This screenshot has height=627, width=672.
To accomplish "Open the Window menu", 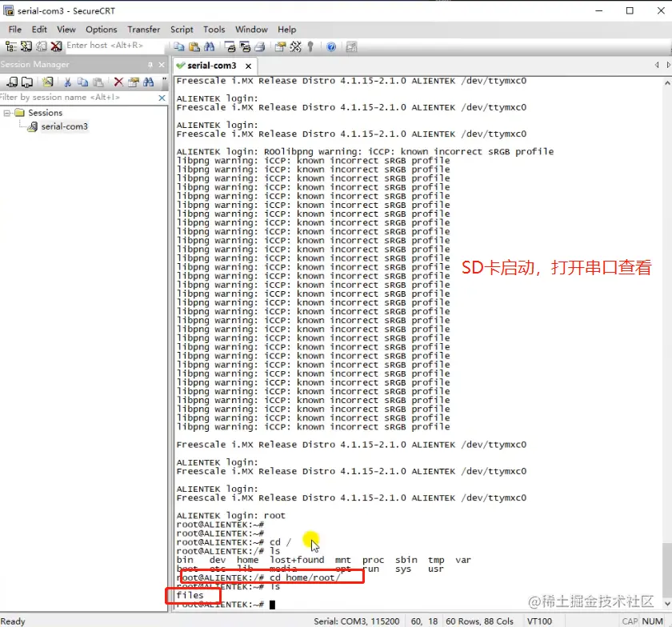I will [x=251, y=30].
